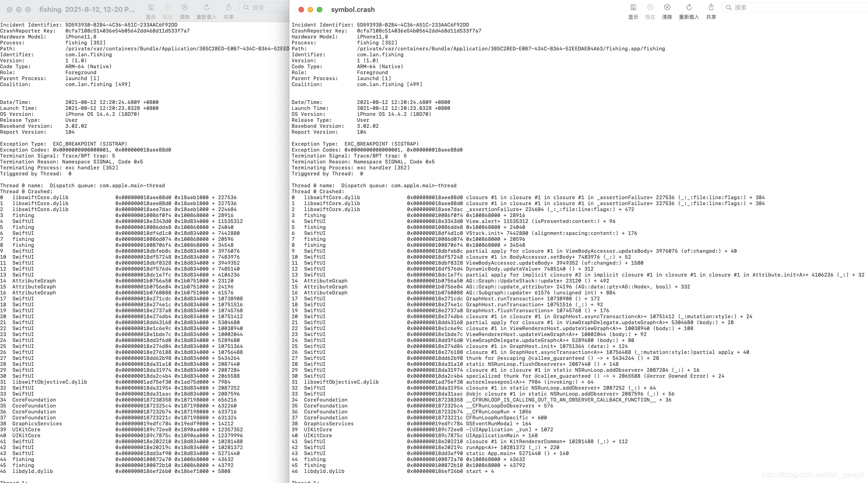Click the fishing 2021-8-12 window title
868x483 pixels.
click(87, 10)
